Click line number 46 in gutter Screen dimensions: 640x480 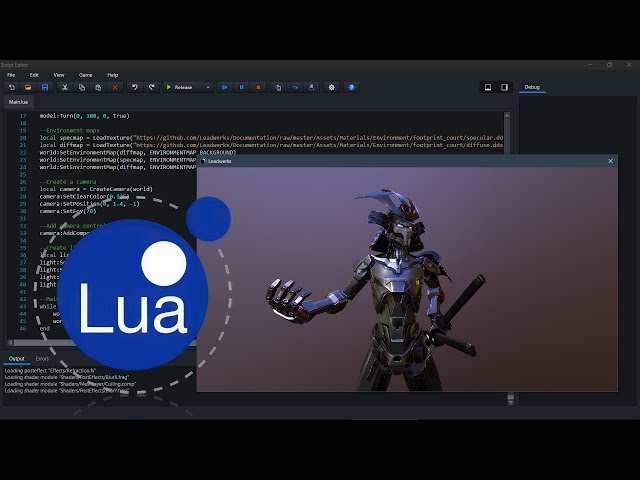click(23, 329)
